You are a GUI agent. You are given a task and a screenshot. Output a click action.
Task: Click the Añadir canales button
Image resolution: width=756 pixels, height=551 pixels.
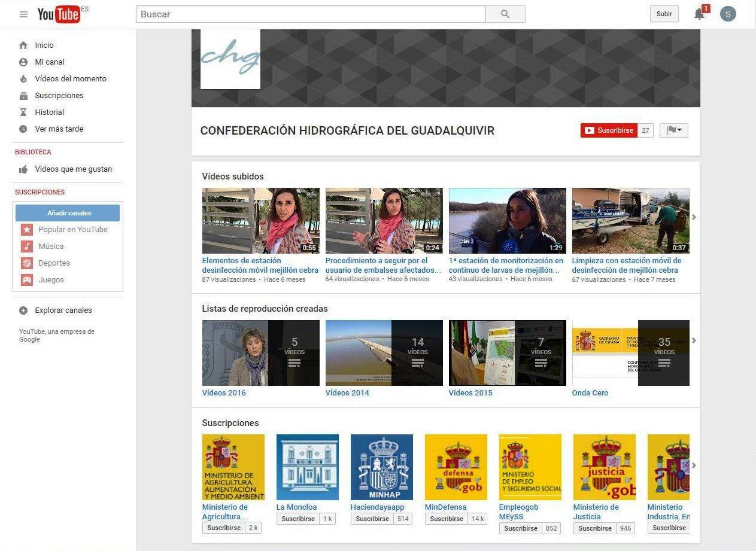pos(68,213)
